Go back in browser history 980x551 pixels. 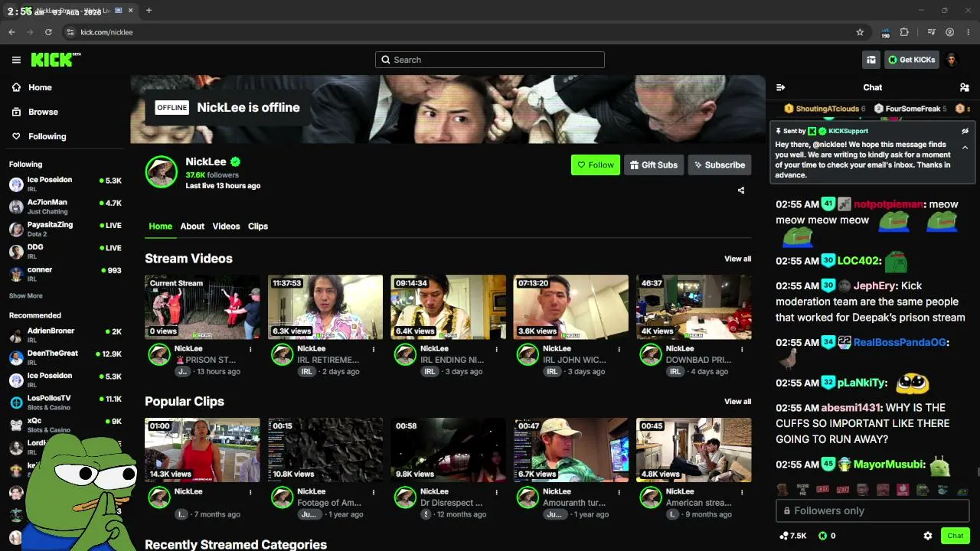coord(11,32)
